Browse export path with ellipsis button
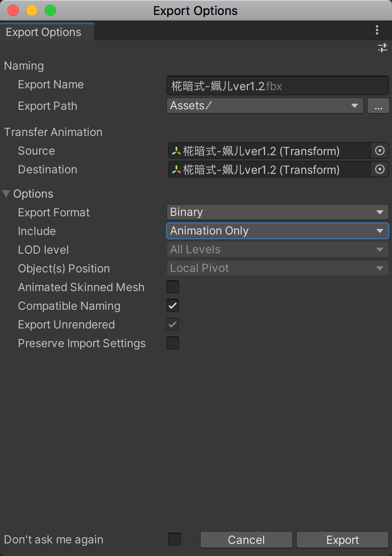This screenshot has height=556, width=392. pyautogui.click(x=378, y=106)
